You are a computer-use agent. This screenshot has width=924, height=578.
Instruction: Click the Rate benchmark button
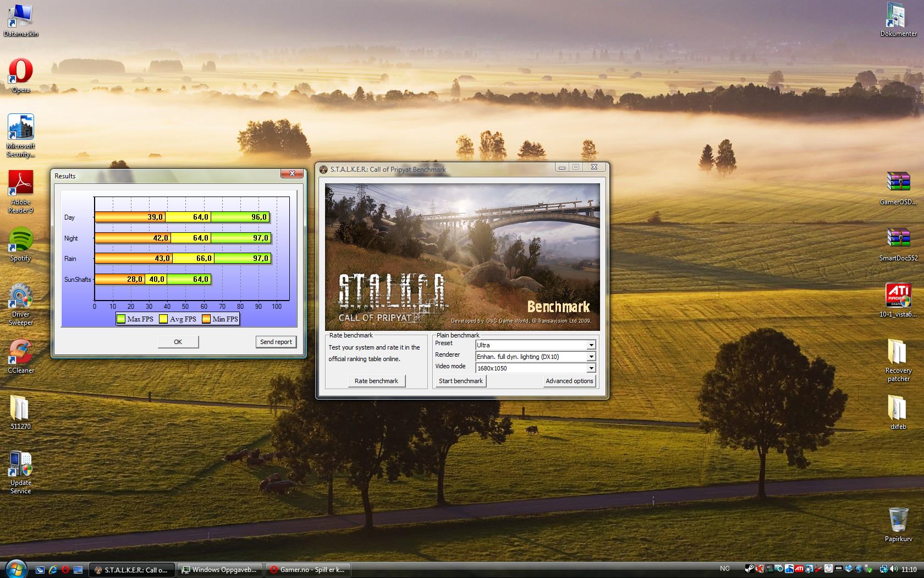pyautogui.click(x=376, y=381)
